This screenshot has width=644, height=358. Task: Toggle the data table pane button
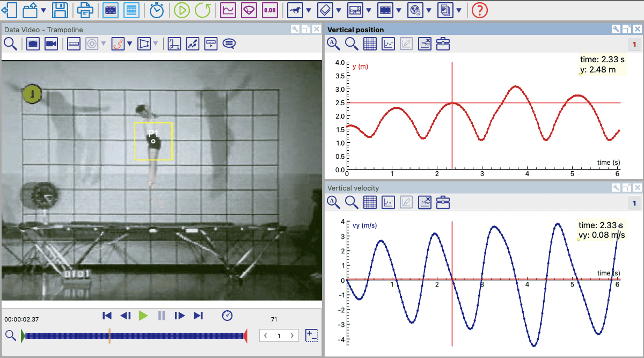[x=130, y=10]
